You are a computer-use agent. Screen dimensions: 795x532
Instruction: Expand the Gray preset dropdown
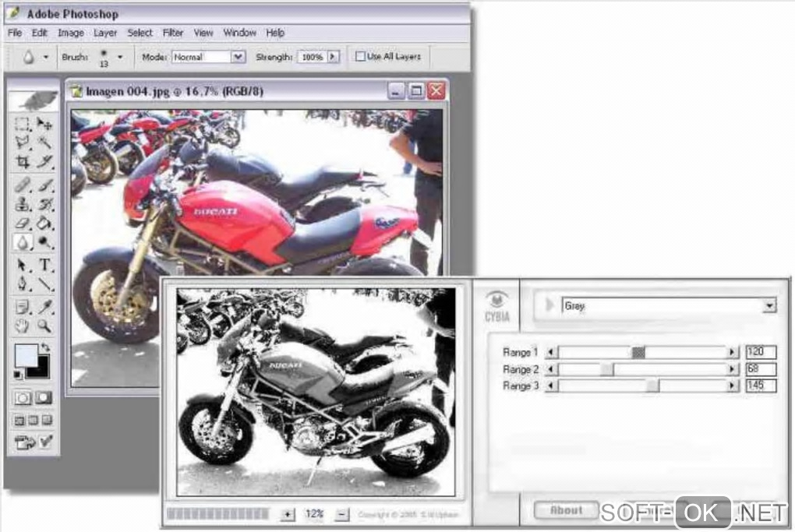point(769,305)
